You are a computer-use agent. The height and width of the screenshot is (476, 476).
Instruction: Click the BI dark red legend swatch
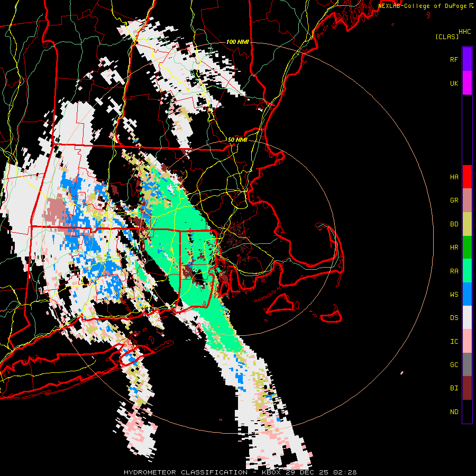(x=467, y=388)
